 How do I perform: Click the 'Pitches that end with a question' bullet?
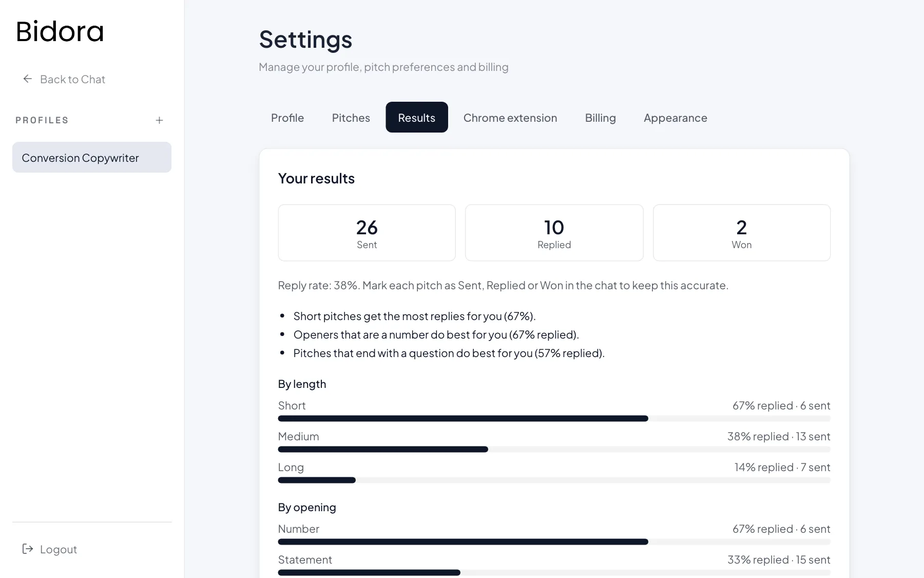[449, 353]
